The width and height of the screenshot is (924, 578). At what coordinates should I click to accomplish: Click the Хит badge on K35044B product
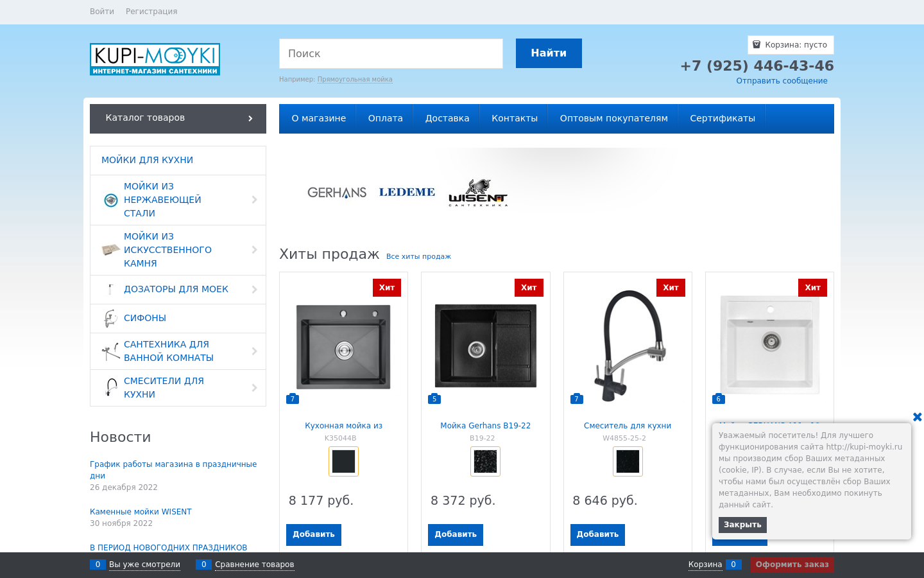(387, 288)
